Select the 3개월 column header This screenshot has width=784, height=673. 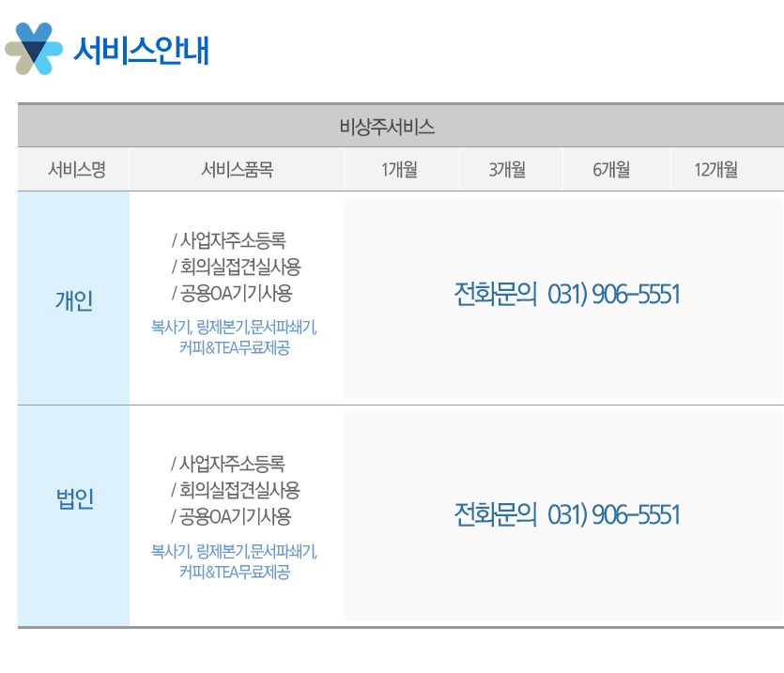[507, 170]
